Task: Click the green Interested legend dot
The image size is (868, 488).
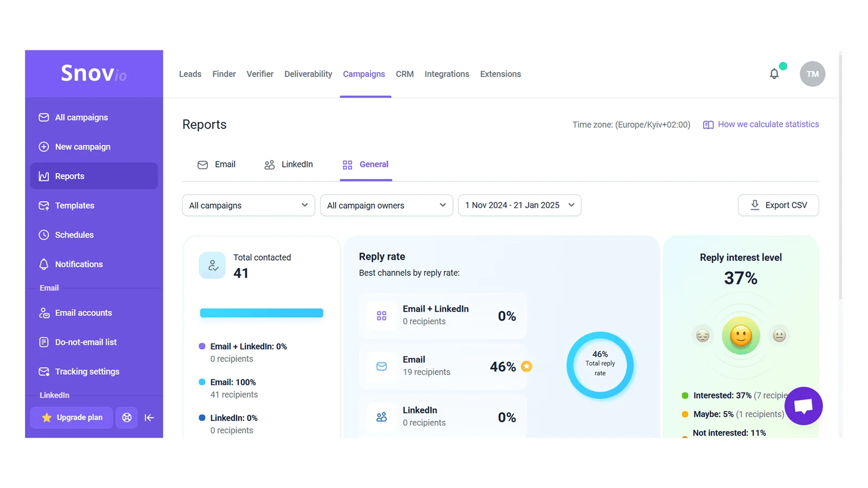Action: 685,395
